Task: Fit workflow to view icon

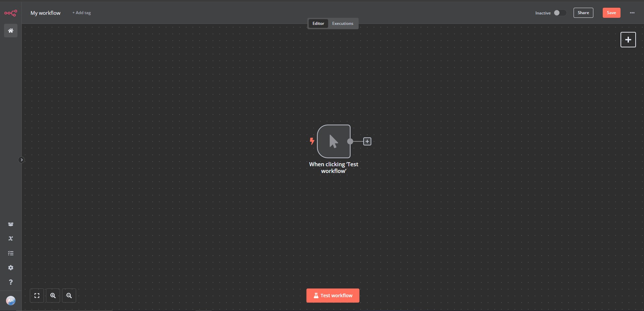Action: (37, 296)
